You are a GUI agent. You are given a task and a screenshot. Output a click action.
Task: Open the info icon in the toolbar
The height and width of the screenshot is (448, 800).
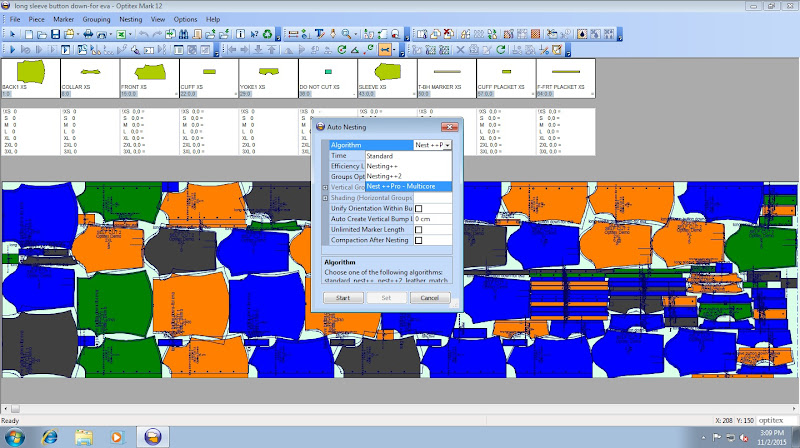[240, 34]
